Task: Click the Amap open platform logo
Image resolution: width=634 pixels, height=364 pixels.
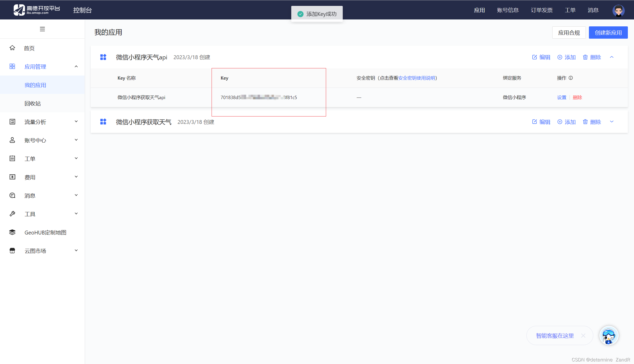Action: (37, 10)
